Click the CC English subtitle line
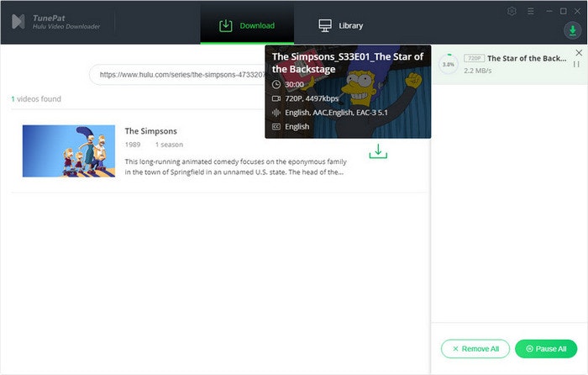The height and width of the screenshot is (375, 588). coord(291,126)
